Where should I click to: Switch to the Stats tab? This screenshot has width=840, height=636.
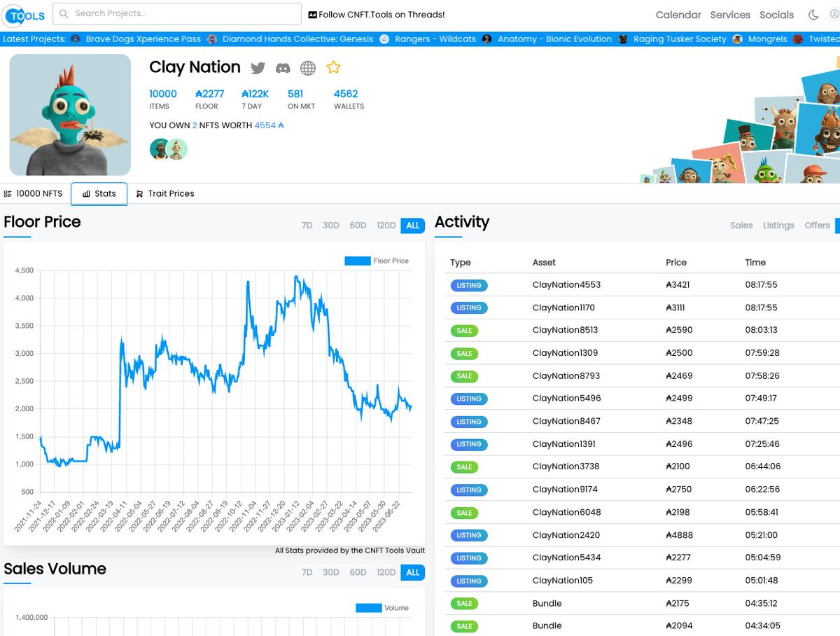click(99, 193)
